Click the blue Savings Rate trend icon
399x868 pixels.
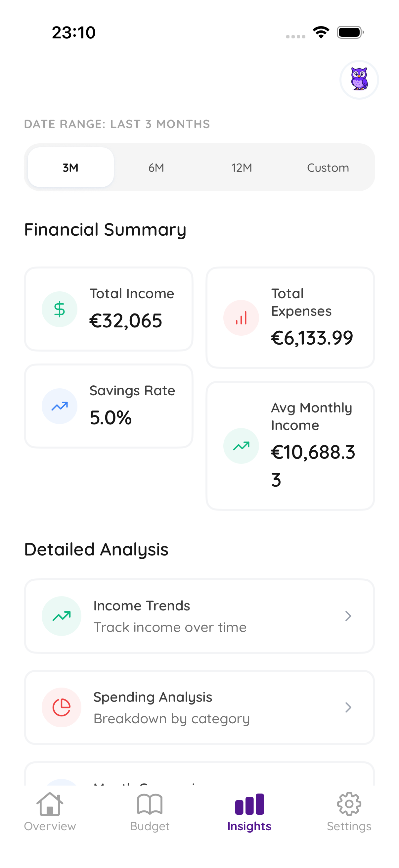pos(59,406)
